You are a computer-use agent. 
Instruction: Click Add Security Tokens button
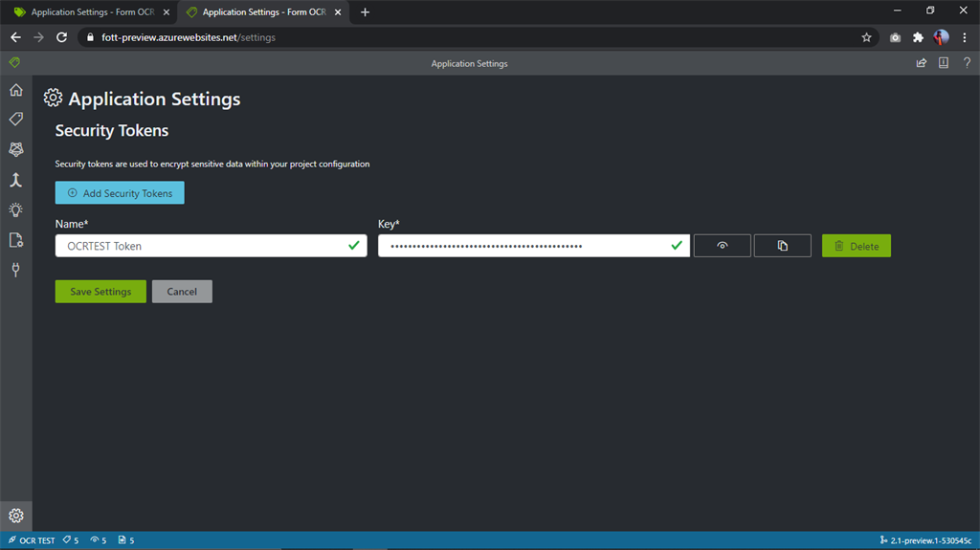pyautogui.click(x=120, y=192)
